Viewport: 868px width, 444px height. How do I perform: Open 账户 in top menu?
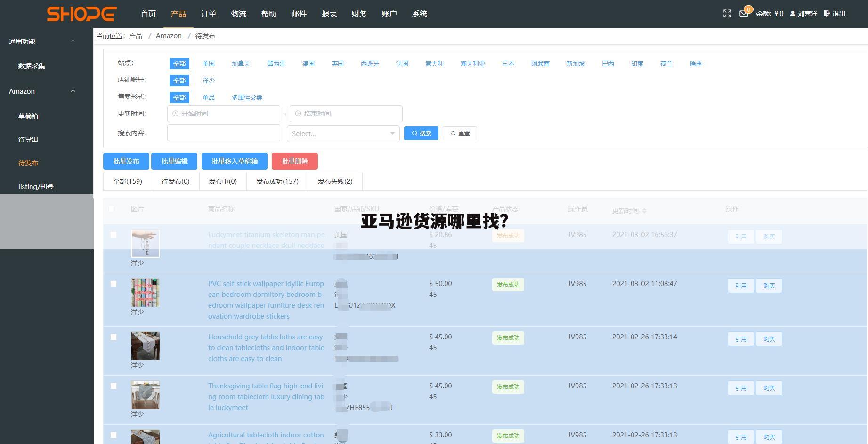click(x=389, y=14)
